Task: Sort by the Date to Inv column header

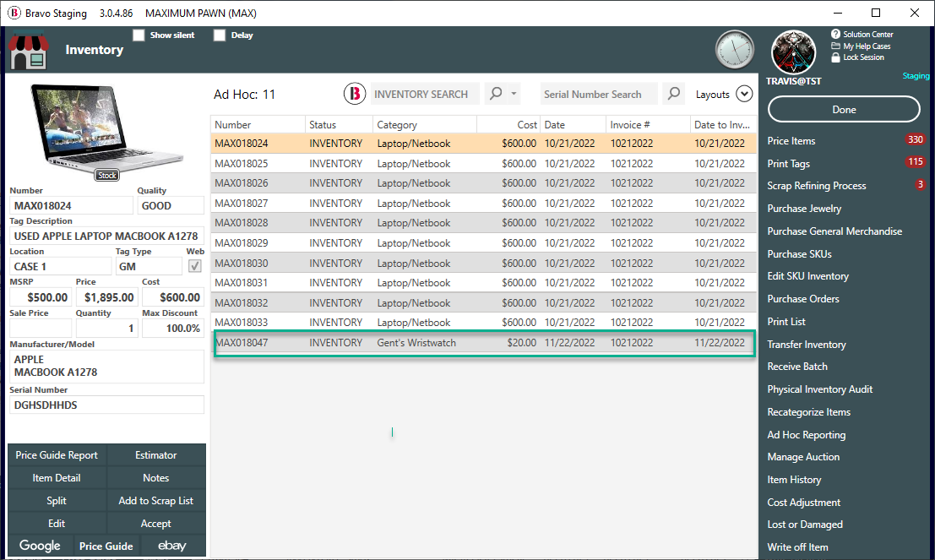Action: pyautogui.click(x=723, y=125)
